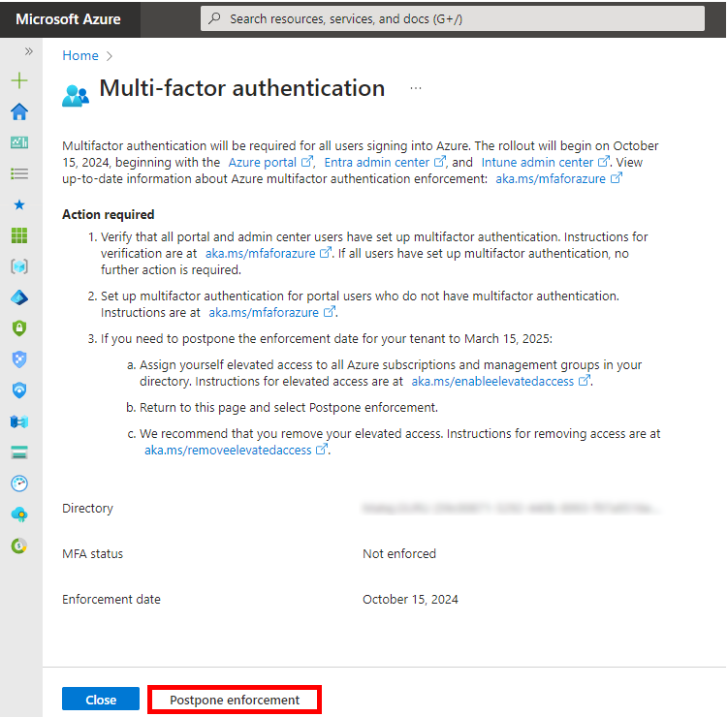Open the All resources green grid icon
This screenshot has height=717, width=728.
tap(19, 235)
